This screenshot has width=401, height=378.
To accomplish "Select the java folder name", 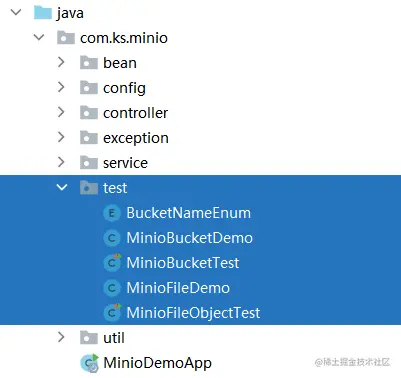I will click(x=70, y=14).
